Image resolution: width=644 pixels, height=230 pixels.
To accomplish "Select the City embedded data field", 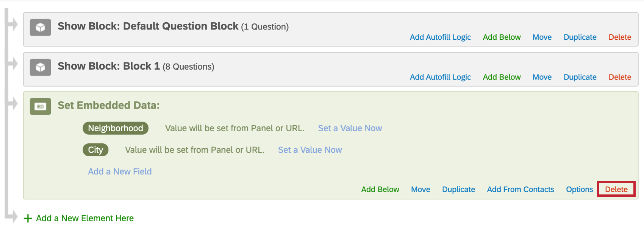I will click(95, 150).
